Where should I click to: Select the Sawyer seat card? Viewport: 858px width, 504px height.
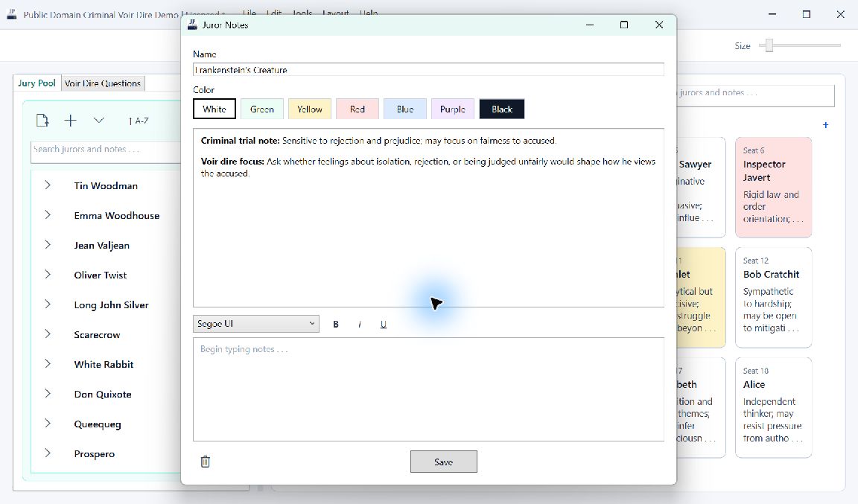tap(701, 187)
